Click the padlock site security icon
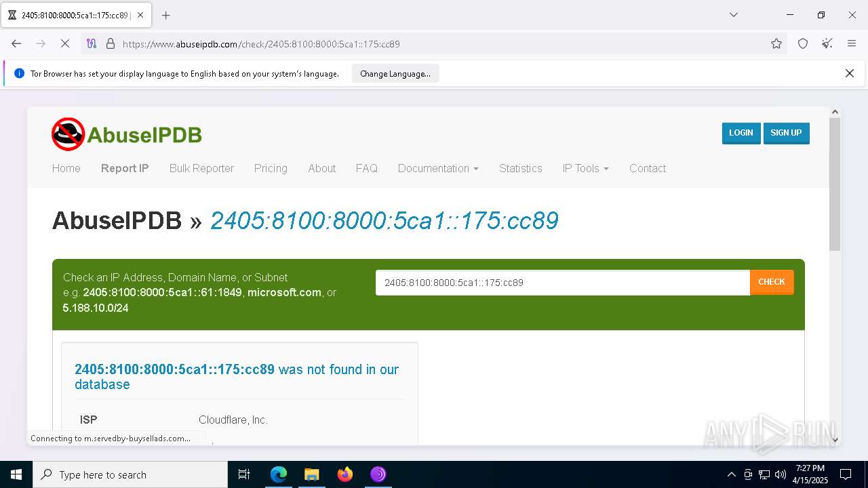Screen dimensions: 868x488 [111, 43]
